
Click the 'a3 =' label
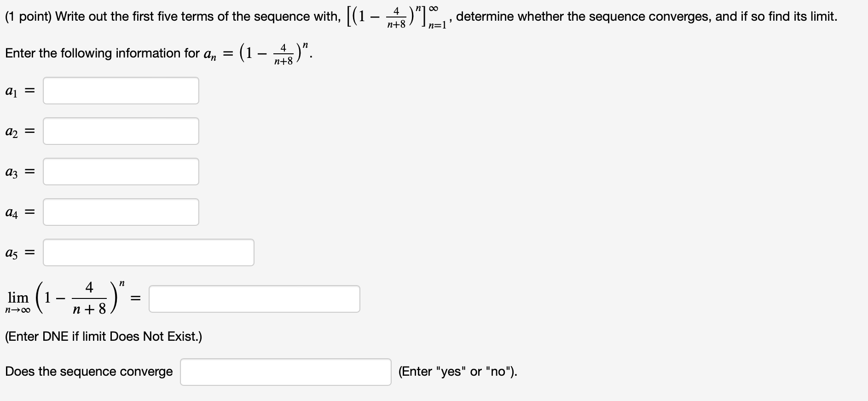(20, 172)
